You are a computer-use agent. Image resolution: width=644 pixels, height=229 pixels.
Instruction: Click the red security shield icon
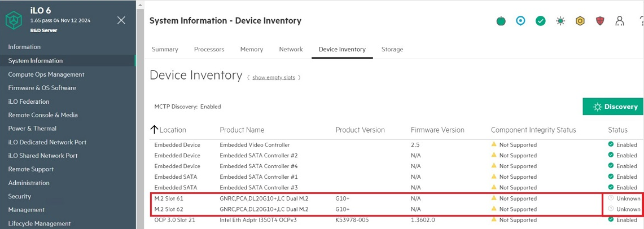[600, 21]
